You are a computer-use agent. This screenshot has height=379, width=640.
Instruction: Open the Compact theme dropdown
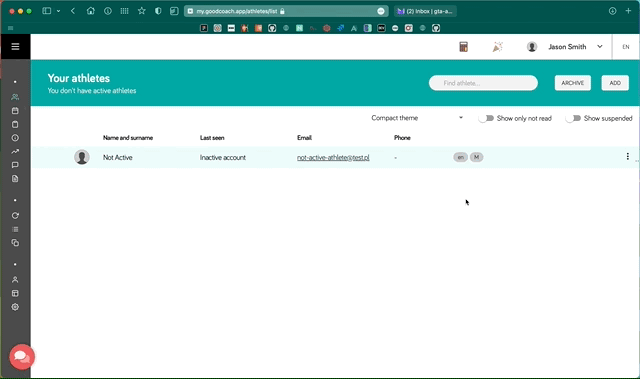coord(417,118)
